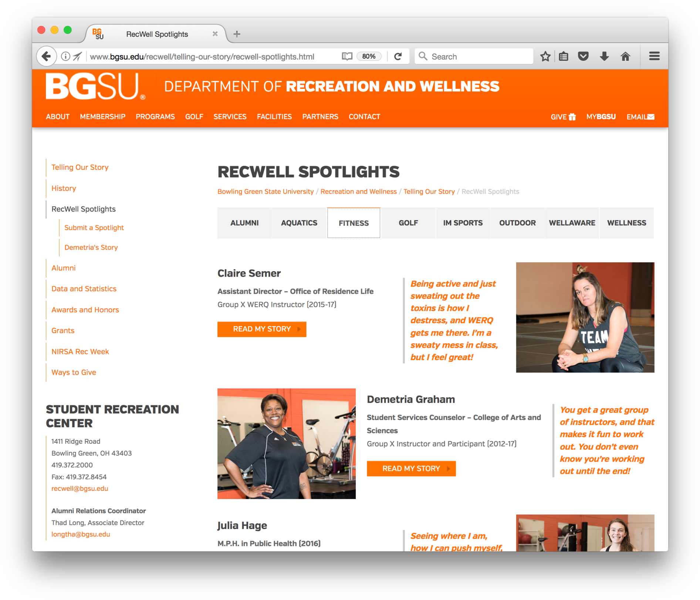Image resolution: width=700 pixels, height=600 pixels.
Task: Open a new tab with plus button
Action: click(237, 34)
